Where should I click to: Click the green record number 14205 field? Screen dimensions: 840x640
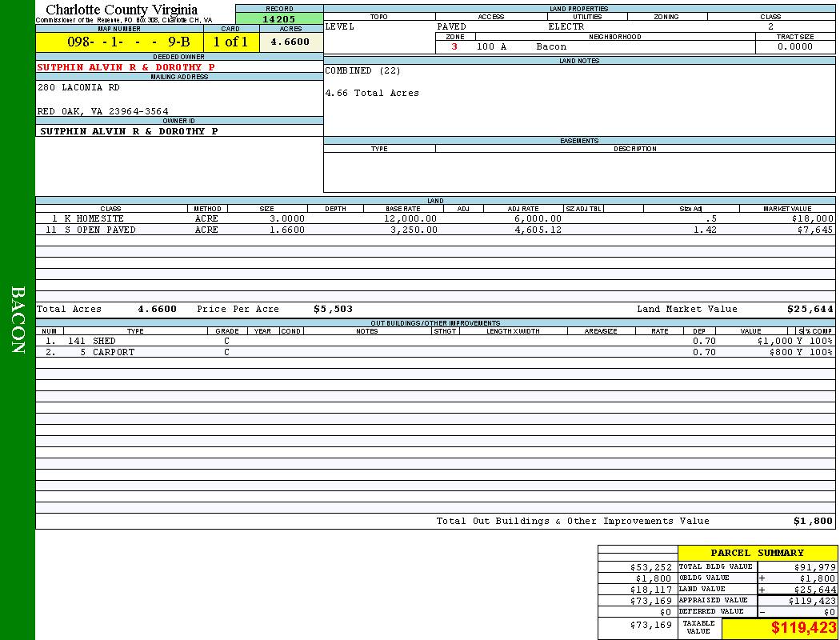[279, 20]
